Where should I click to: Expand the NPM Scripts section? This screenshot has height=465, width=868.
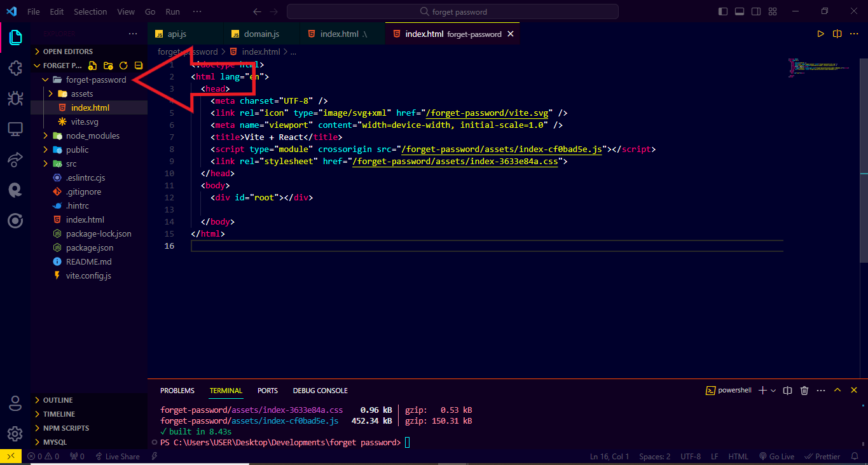[x=89, y=428]
